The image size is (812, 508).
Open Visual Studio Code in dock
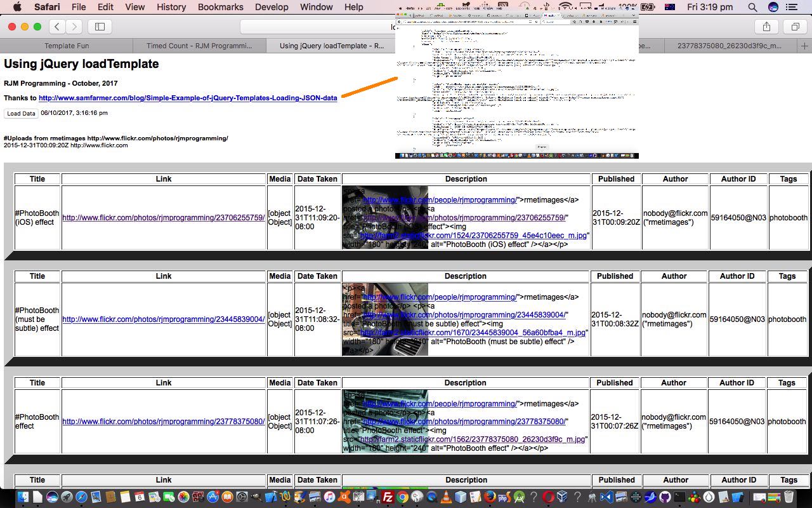coord(606,497)
